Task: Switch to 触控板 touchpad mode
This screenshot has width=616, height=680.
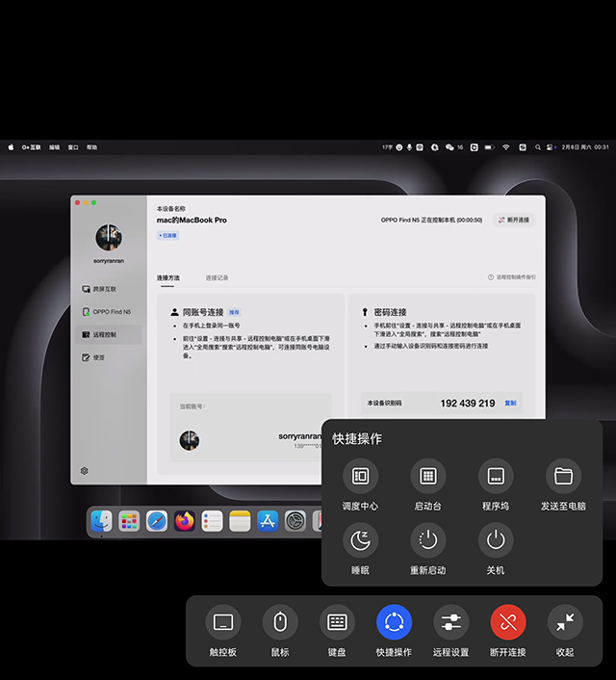Action: (222, 622)
